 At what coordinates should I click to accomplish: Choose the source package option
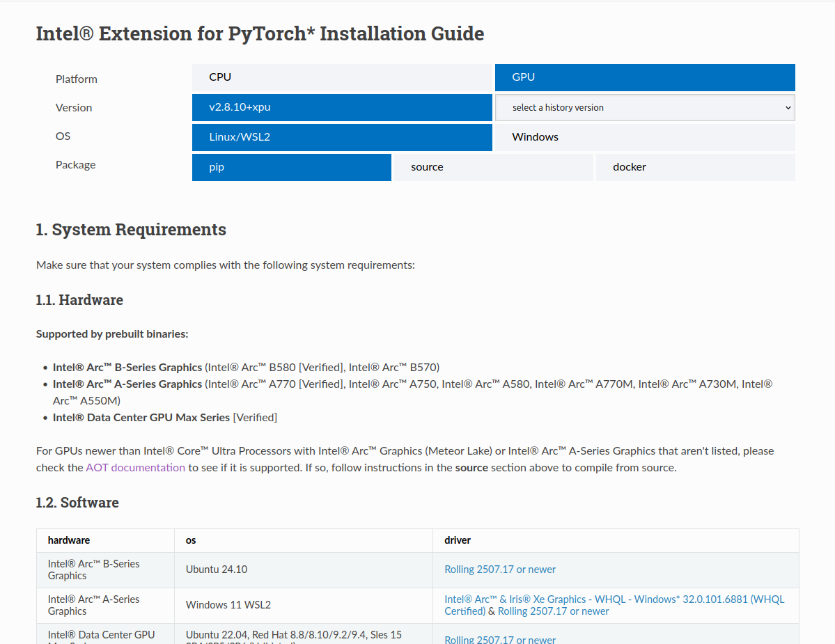(x=494, y=167)
